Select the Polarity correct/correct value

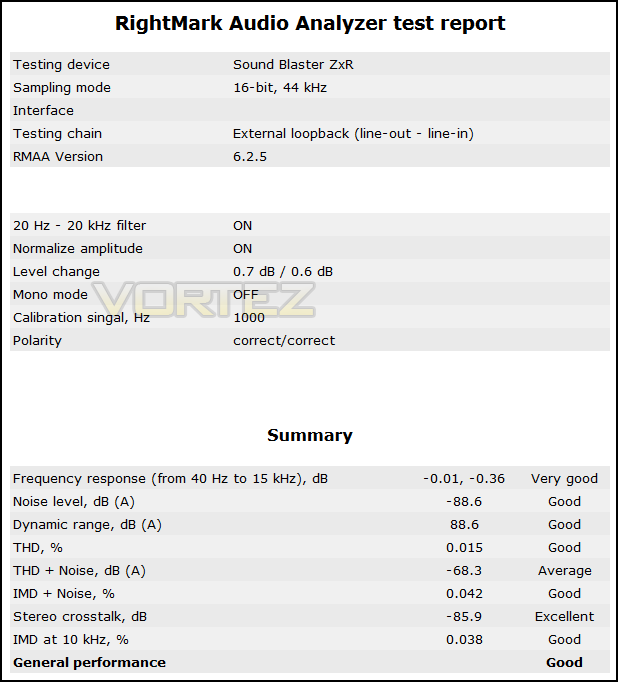coord(284,341)
